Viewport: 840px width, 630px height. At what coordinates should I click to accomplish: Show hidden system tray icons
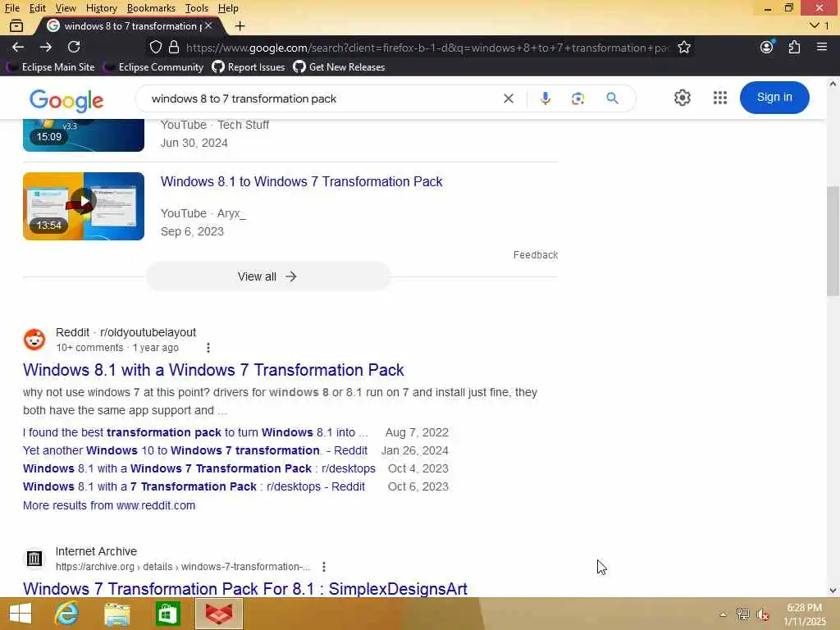coord(723,614)
